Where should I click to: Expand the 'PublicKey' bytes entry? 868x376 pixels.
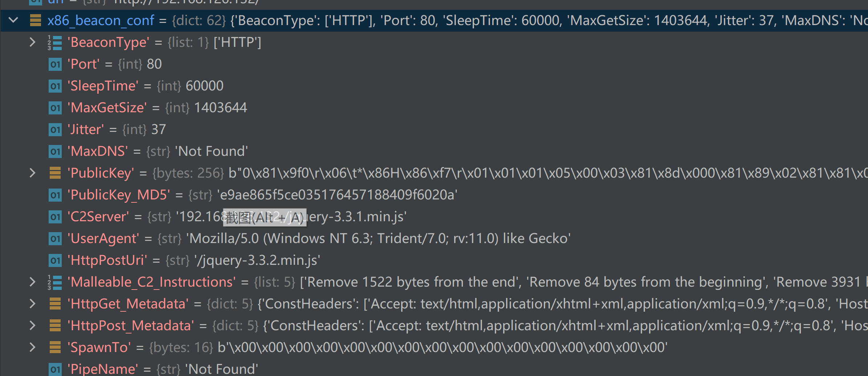pos(32,173)
